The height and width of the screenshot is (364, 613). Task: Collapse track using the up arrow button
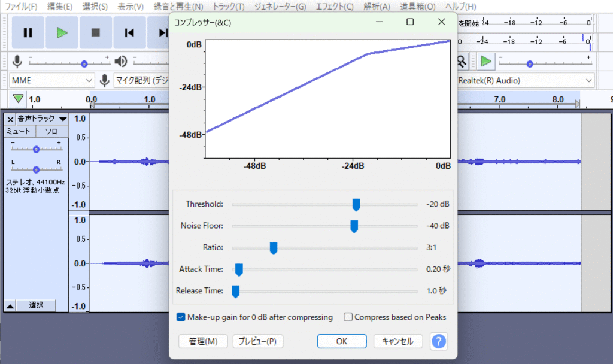point(10,305)
